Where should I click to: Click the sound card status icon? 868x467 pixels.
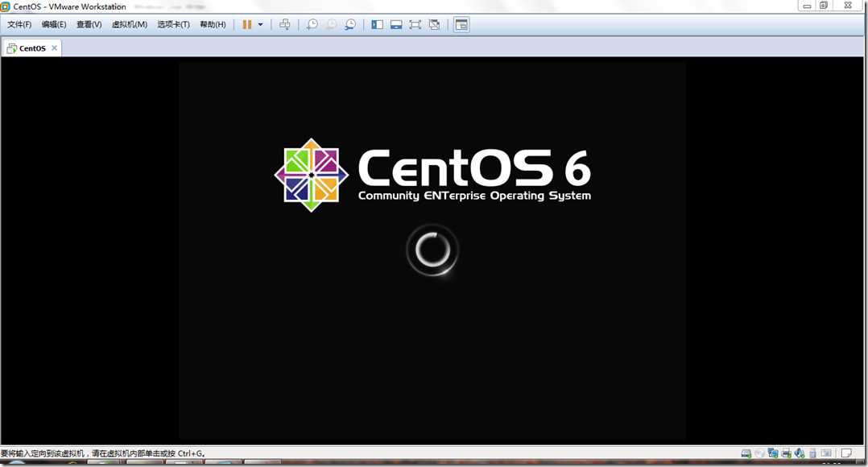[800, 453]
